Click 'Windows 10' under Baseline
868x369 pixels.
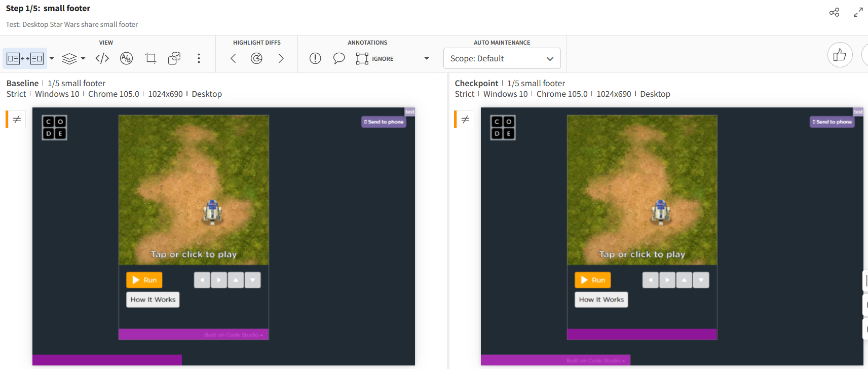pyautogui.click(x=57, y=94)
